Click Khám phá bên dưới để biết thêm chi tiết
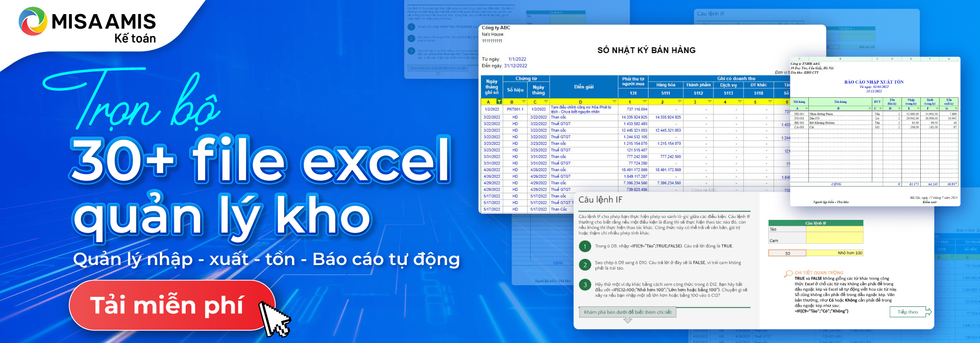This screenshot has width=980, height=343. pyautogui.click(x=627, y=312)
